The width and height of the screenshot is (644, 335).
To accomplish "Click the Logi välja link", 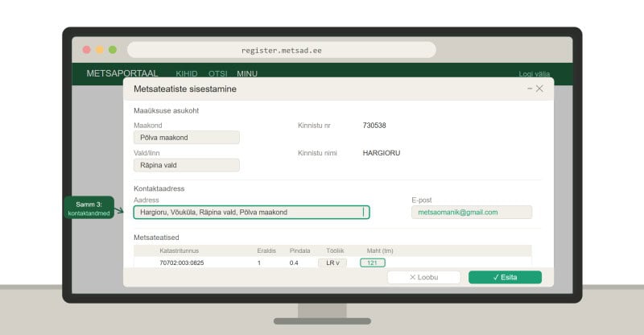I will tap(536, 74).
